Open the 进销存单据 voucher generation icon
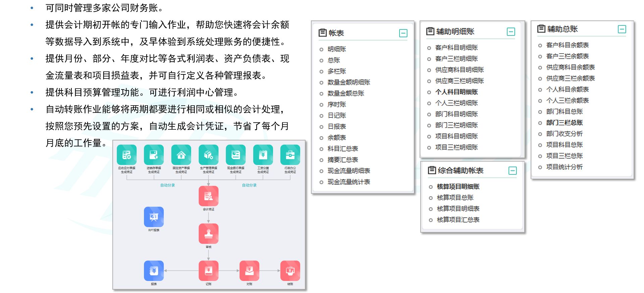644x293 pixels. (x=154, y=155)
